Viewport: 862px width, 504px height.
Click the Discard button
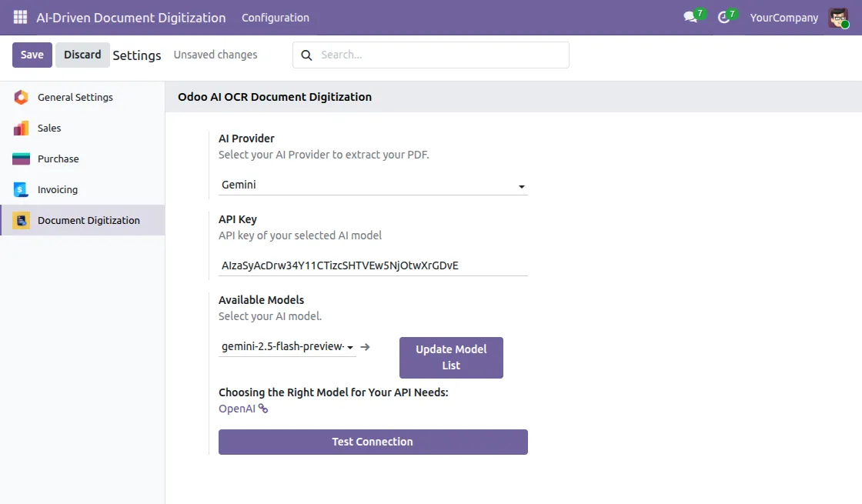tap(82, 55)
